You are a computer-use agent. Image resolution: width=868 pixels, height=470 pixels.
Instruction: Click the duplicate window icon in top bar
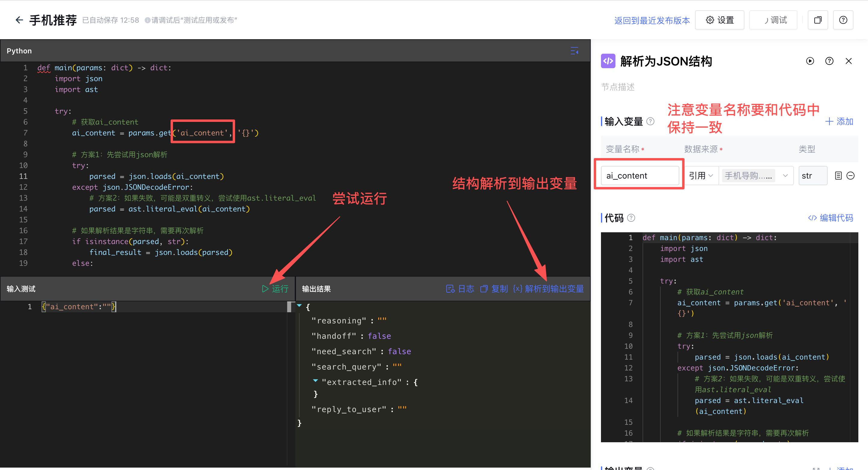click(818, 20)
